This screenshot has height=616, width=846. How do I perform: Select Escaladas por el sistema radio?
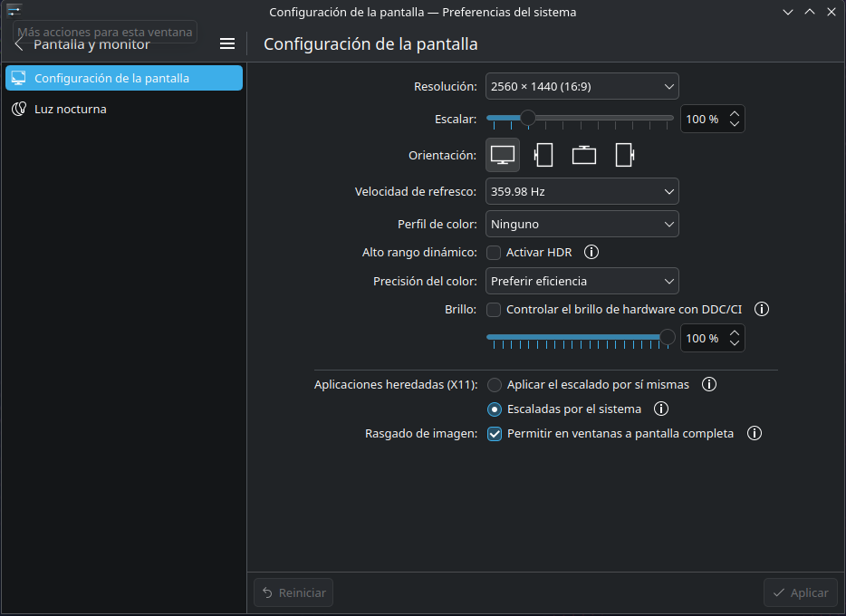click(x=495, y=409)
